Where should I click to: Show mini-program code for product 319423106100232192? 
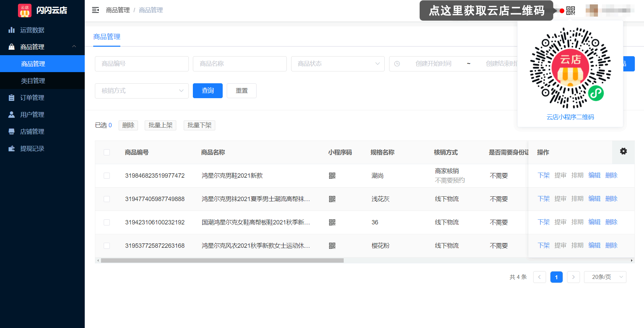[332, 222]
